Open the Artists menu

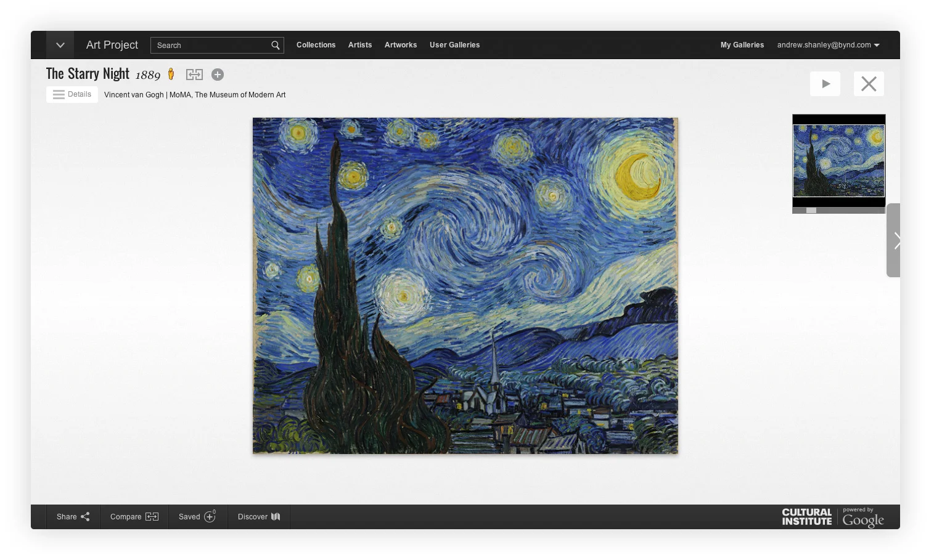click(x=360, y=45)
